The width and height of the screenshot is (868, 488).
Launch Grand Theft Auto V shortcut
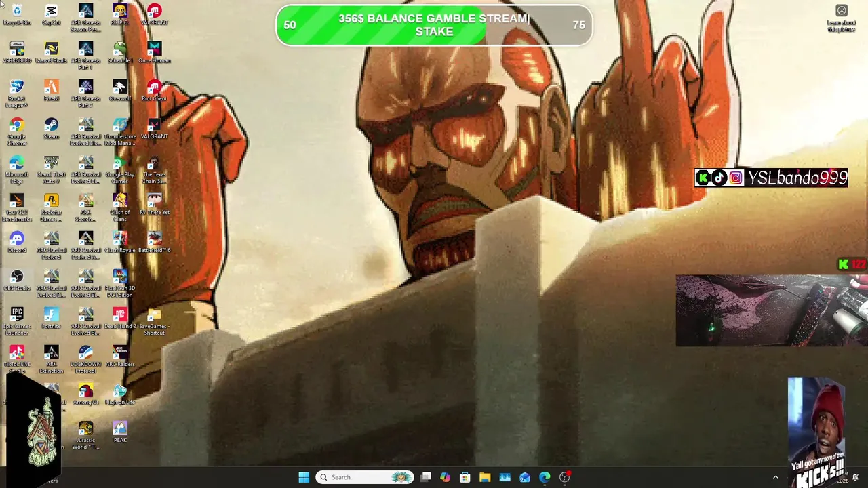(x=52, y=170)
